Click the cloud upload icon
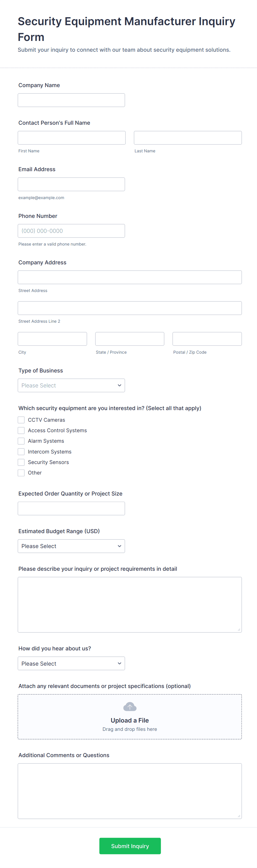This screenshot has width=257, height=868. click(130, 706)
